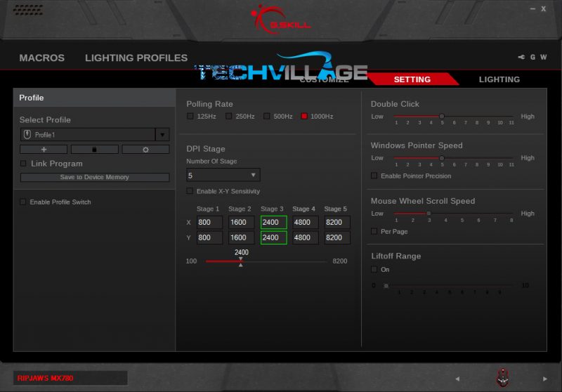562x392 pixels.
Task: Edit Stage 4 Y DPI field
Action: 306,237
